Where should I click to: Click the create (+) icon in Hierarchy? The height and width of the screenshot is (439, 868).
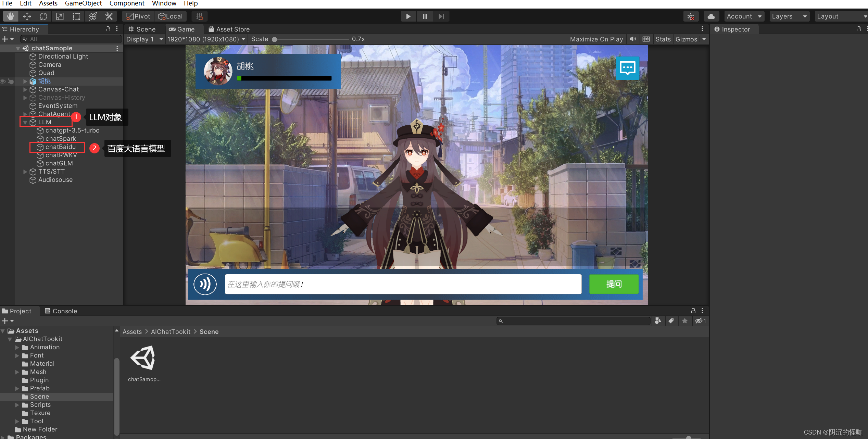click(5, 39)
